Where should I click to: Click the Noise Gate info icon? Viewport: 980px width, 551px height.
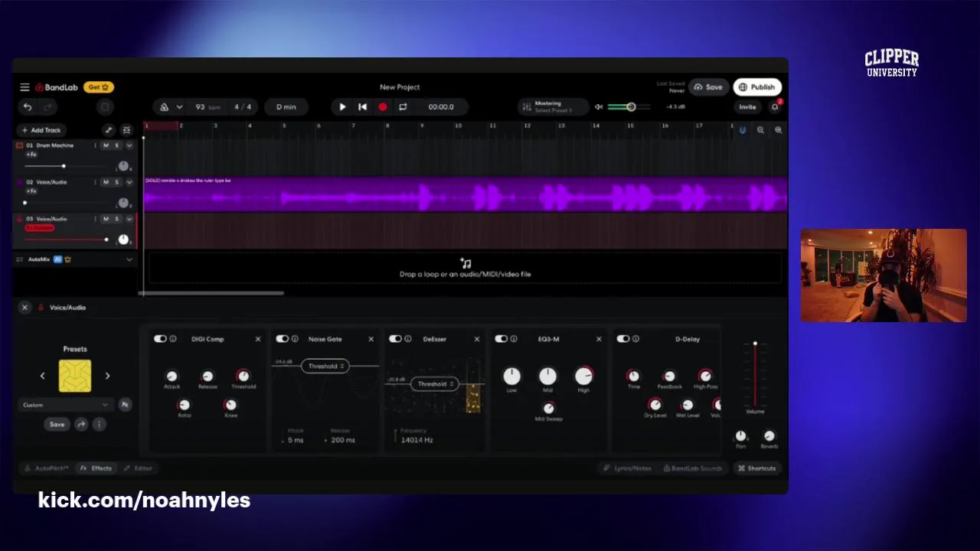295,339
